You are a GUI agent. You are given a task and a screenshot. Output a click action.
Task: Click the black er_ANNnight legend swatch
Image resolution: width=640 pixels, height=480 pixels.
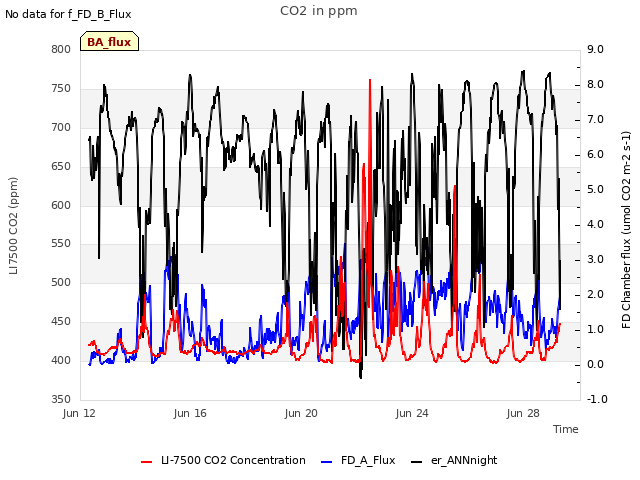[416, 462]
